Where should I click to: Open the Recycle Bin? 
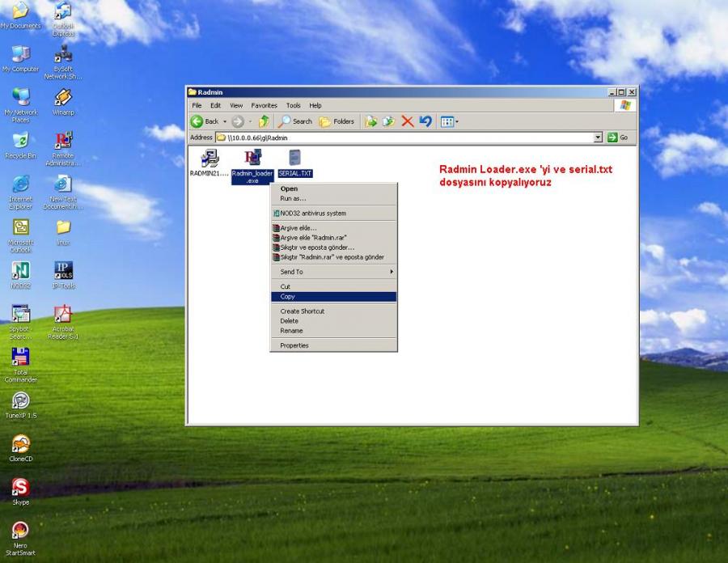coord(20,146)
